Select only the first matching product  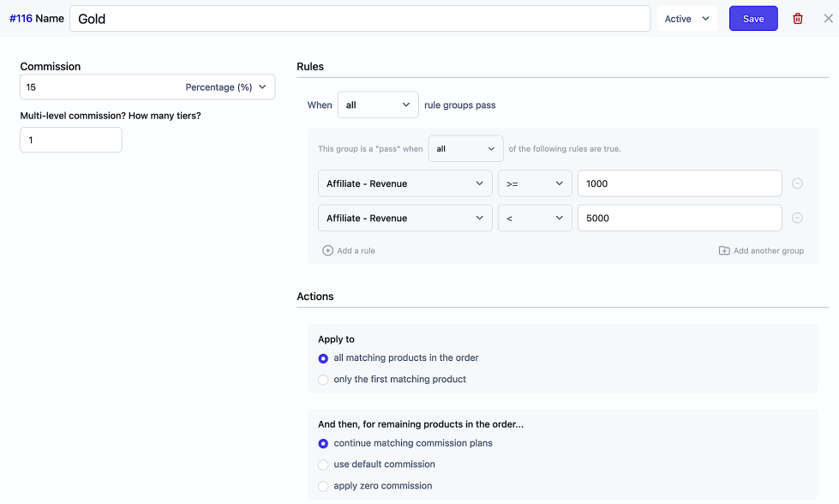(323, 380)
